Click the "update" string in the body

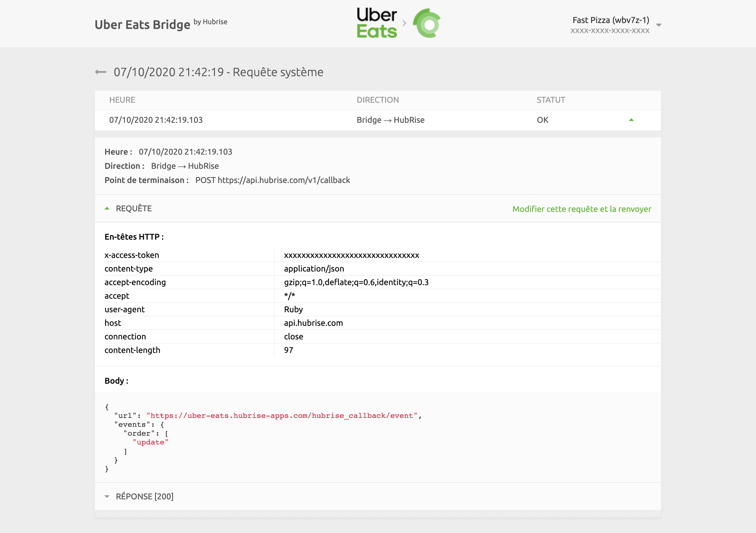click(x=151, y=442)
